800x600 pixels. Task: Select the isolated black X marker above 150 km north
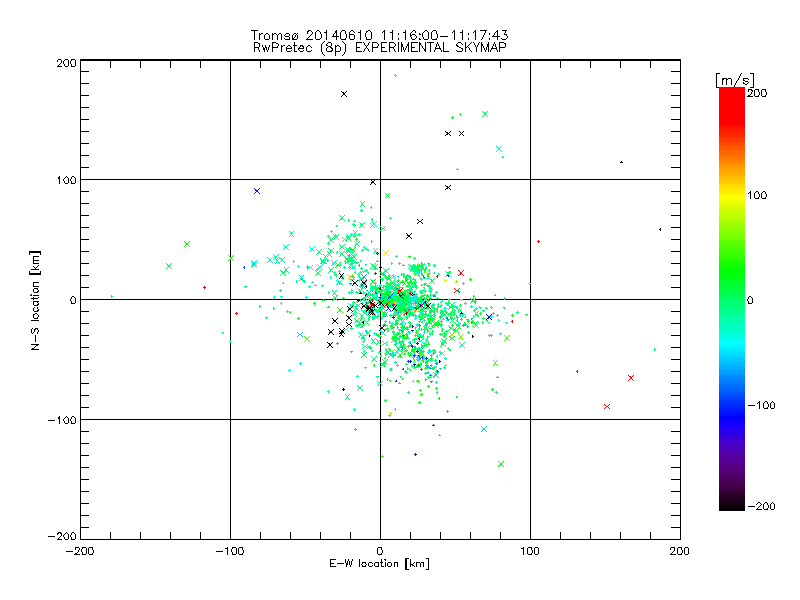pyautogui.click(x=344, y=94)
